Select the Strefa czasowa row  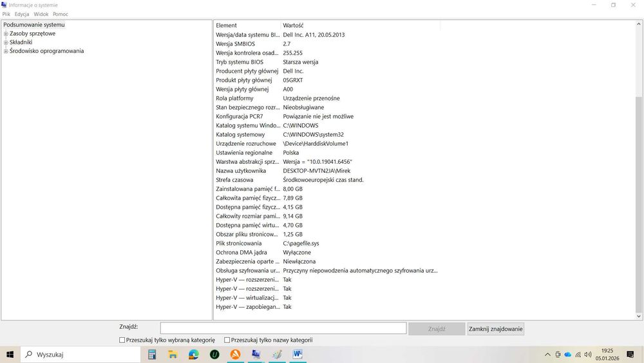coord(327,180)
